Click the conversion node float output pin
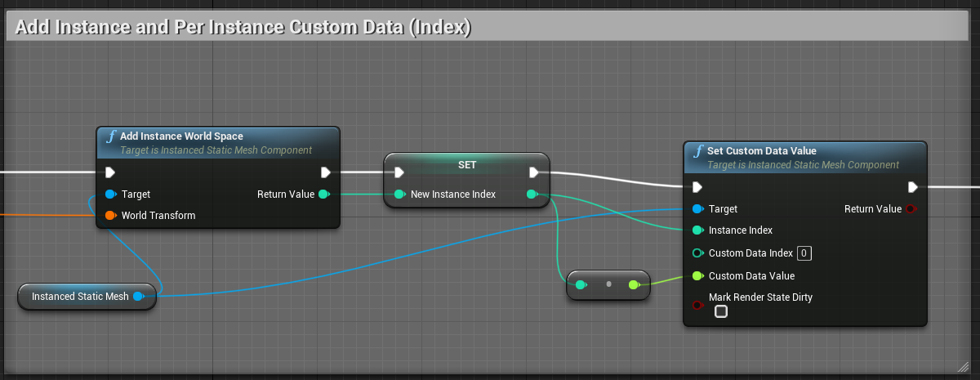This screenshot has height=380, width=980. pos(634,284)
